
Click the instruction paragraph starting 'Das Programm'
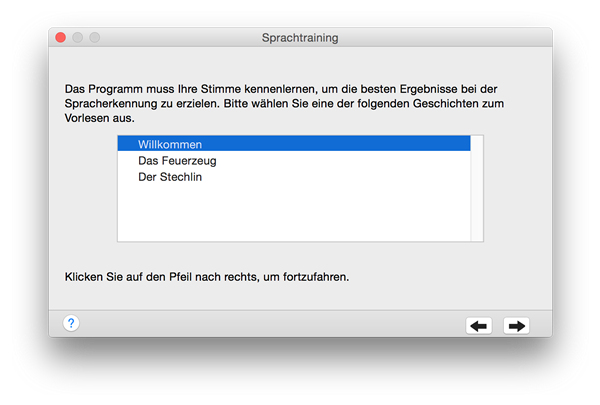[x=284, y=103]
